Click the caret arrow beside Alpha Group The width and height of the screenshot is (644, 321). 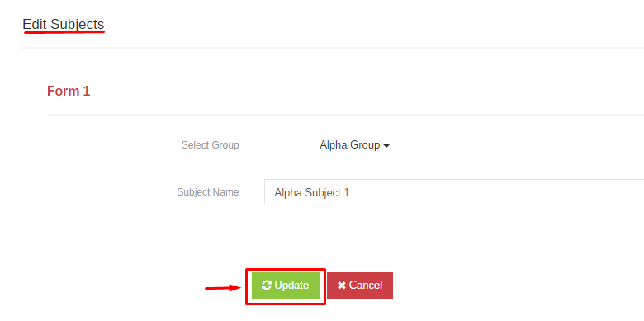(x=386, y=146)
